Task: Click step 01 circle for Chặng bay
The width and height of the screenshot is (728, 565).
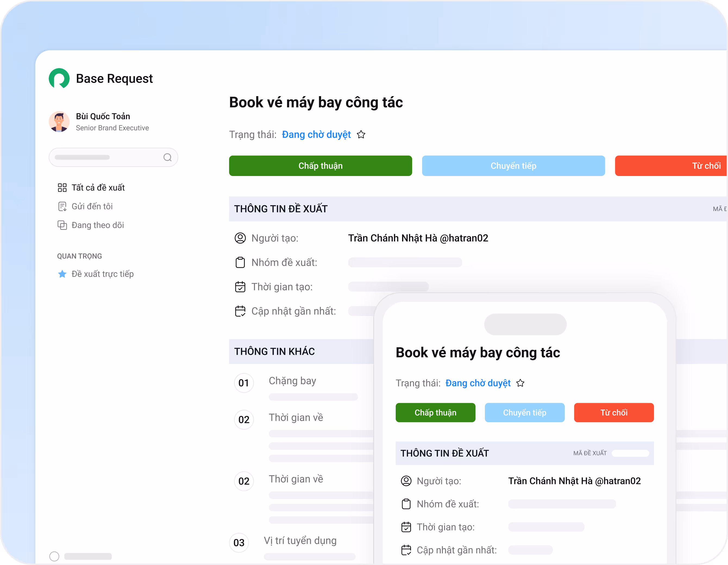Action: click(244, 383)
